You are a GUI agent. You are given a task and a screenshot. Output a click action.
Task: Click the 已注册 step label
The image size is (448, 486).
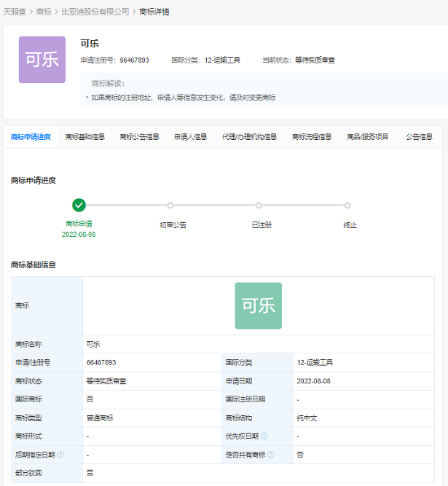(x=262, y=225)
